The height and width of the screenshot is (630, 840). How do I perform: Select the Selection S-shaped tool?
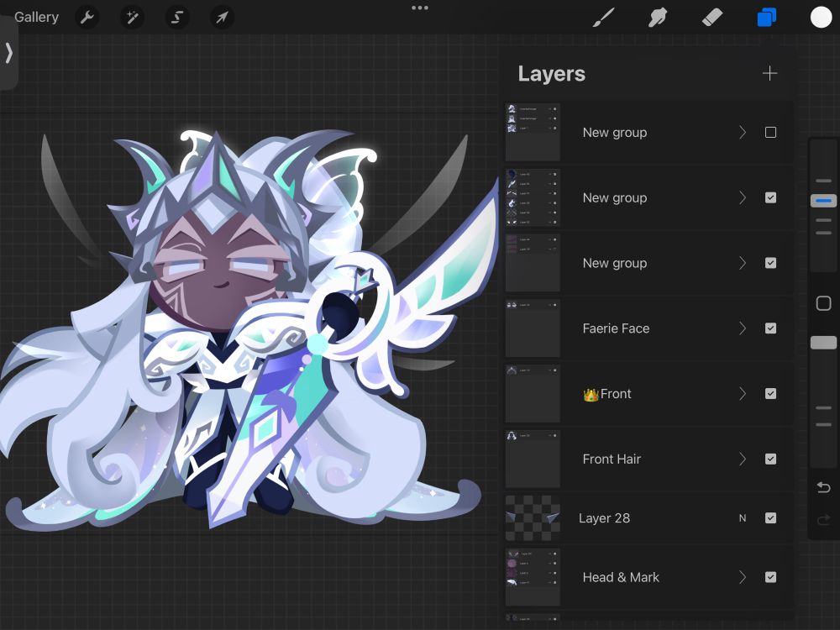click(176, 18)
